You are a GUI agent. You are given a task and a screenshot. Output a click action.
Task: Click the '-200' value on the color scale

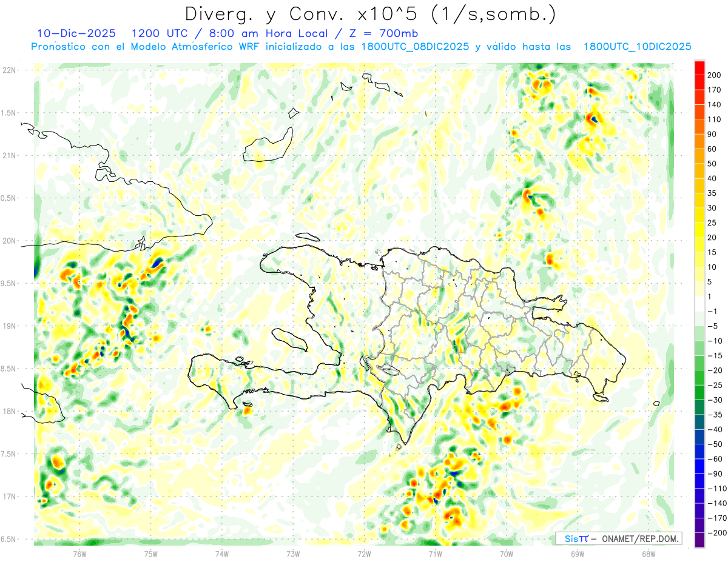716,532
